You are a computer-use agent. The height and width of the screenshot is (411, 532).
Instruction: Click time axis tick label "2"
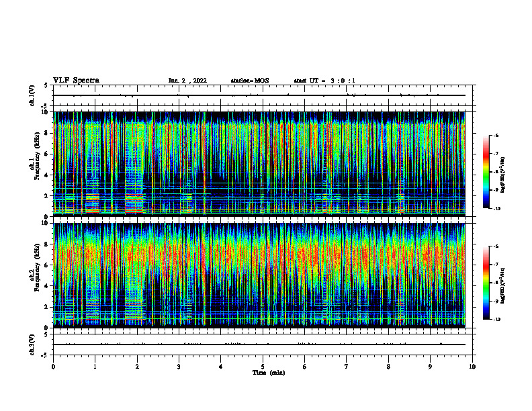[137, 367]
